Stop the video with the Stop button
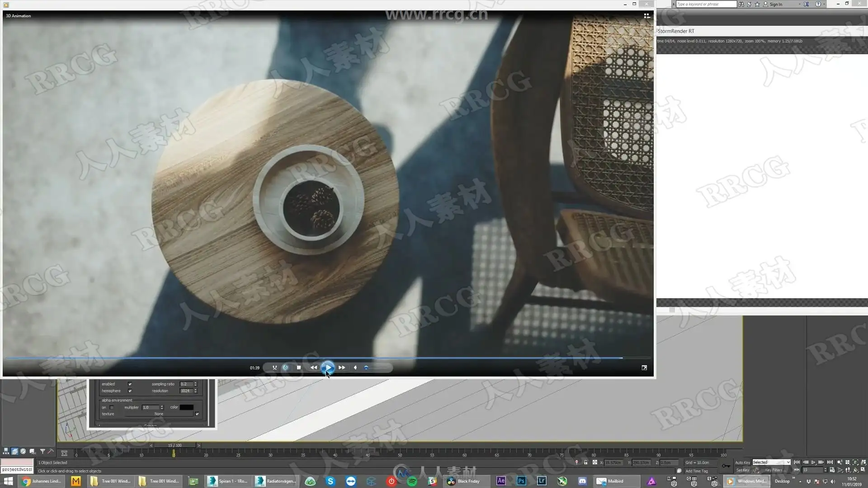The width and height of the screenshot is (868, 488). 299,368
